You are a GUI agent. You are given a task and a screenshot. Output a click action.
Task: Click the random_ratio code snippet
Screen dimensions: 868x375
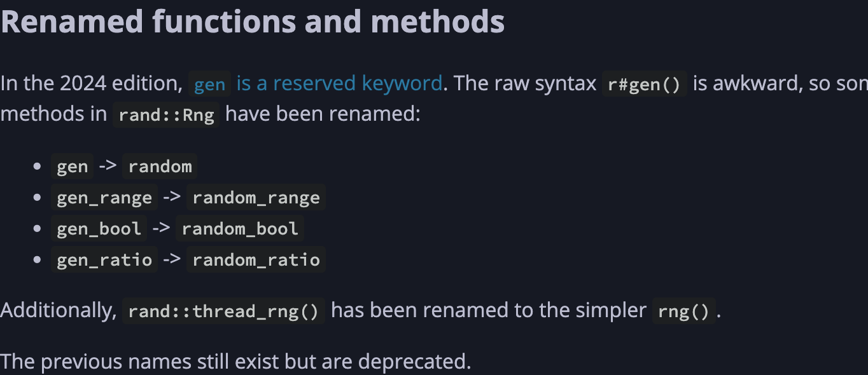click(x=256, y=260)
